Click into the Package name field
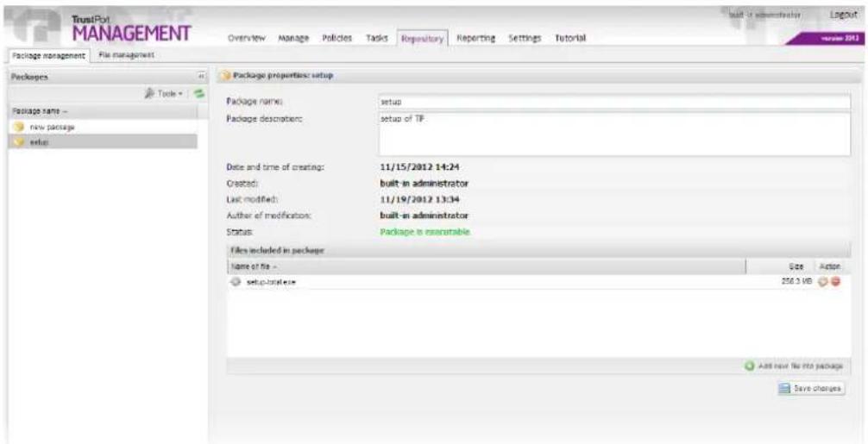This screenshot has height=444, width=868. (614, 103)
